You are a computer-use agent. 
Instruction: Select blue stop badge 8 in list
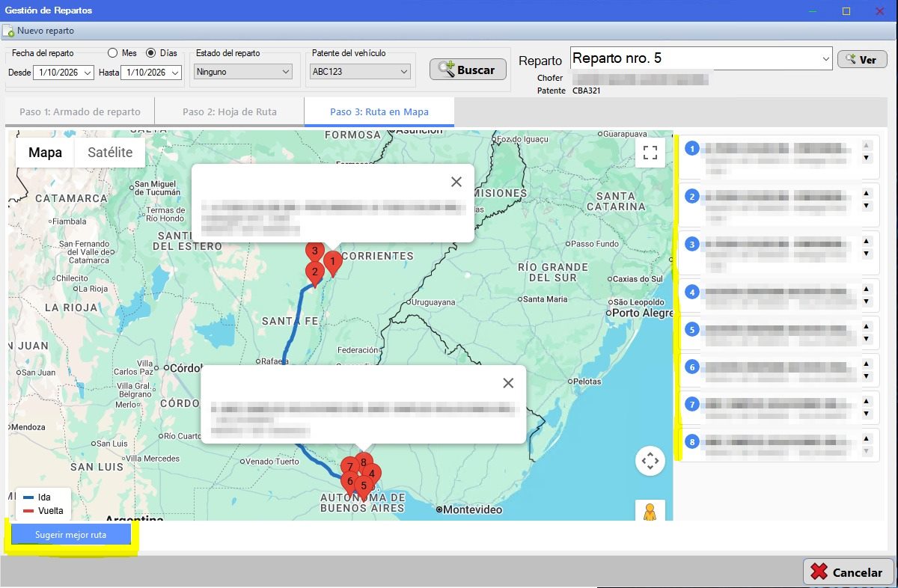click(x=692, y=442)
